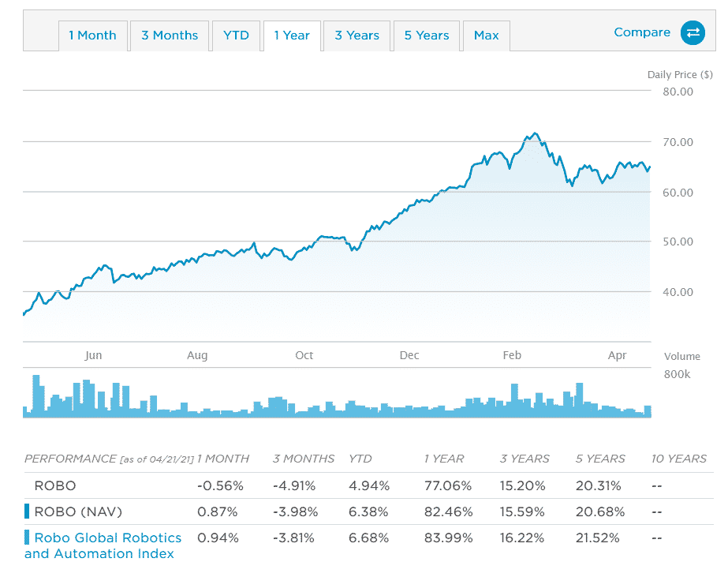
Task: Click the 3 MONTHS column header
Action: (x=304, y=459)
